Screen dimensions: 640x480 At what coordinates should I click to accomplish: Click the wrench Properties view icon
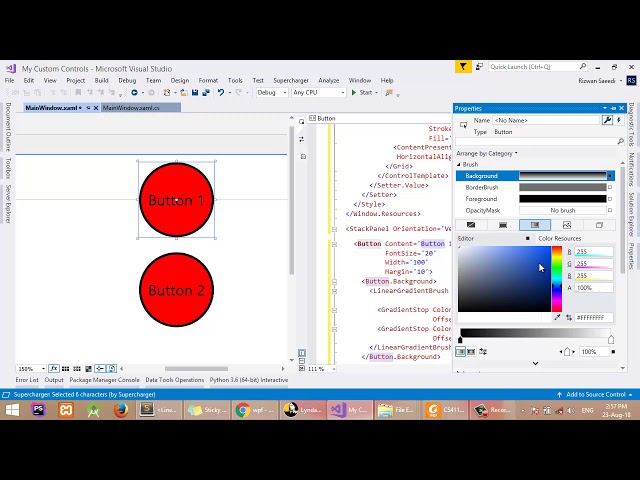[607, 120]
